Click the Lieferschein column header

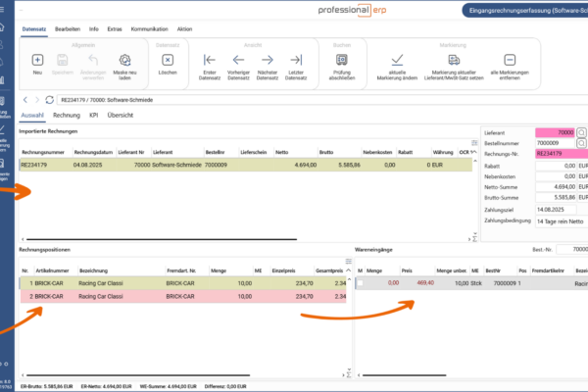[x=254, y=152]
